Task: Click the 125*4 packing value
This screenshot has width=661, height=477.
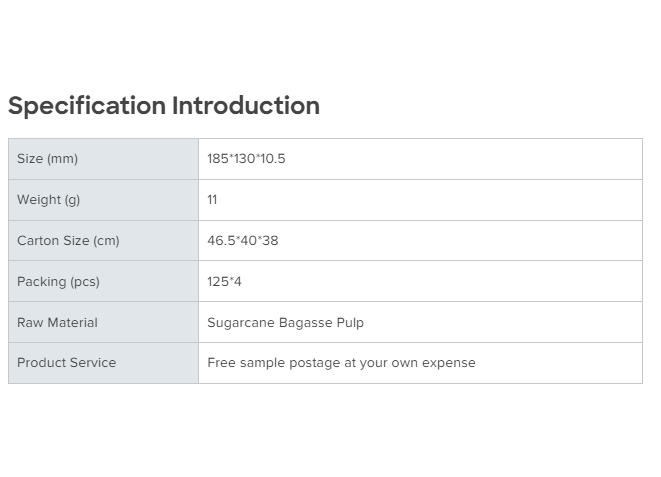Action: pyautogui.click(x=224, y=282)
